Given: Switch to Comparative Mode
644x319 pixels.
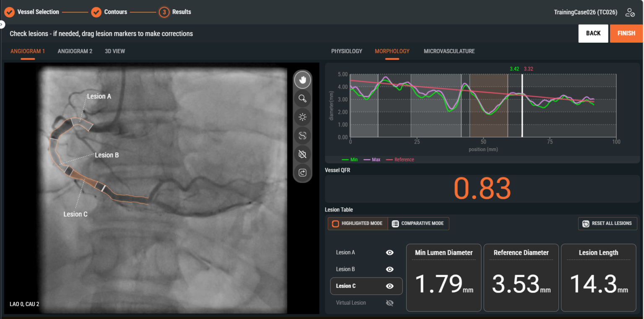Looking at the screenshot, I should click(418, 224).
